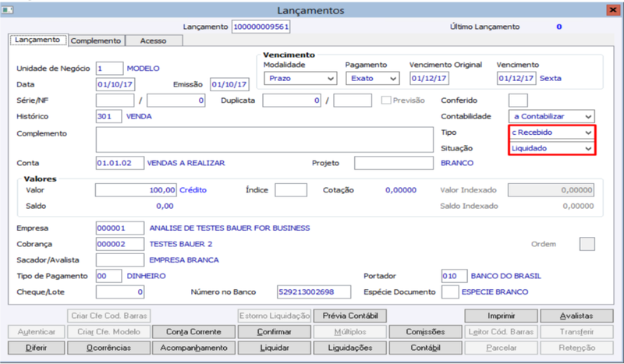Click the Conferido field
Viewport: 624px width, 364px height.
pos(518,101)
